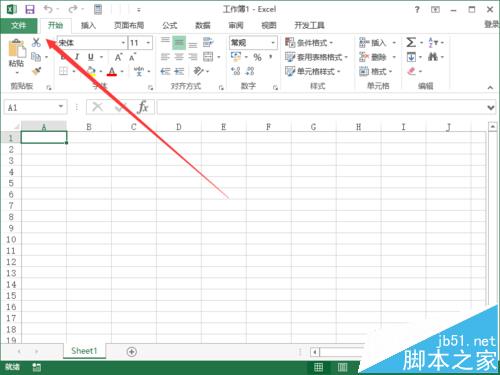The width and height of the screenshot is (500, 375).
Task: Open the font size 11 dropdown
Action: (x=148, y=43)
